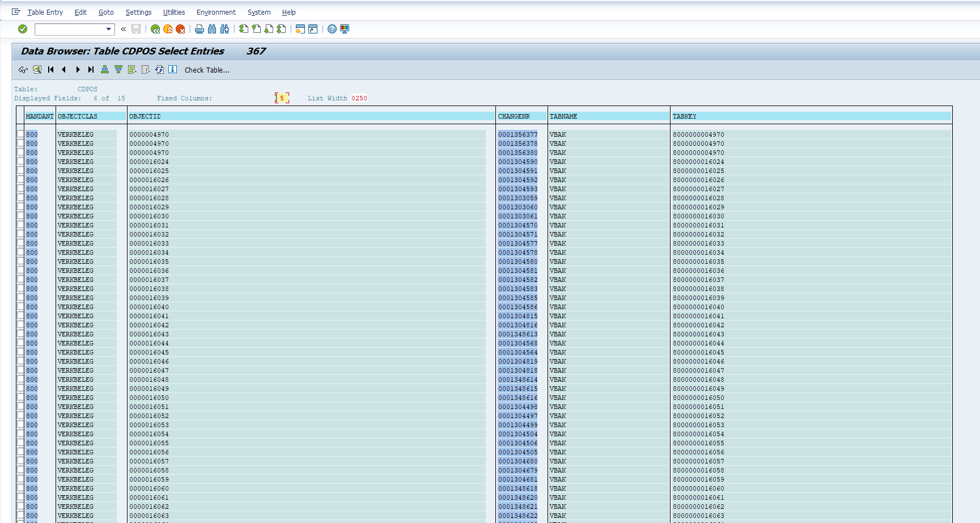Click change number 0001356377 link
980x523 pixels.
coord(517,135)
